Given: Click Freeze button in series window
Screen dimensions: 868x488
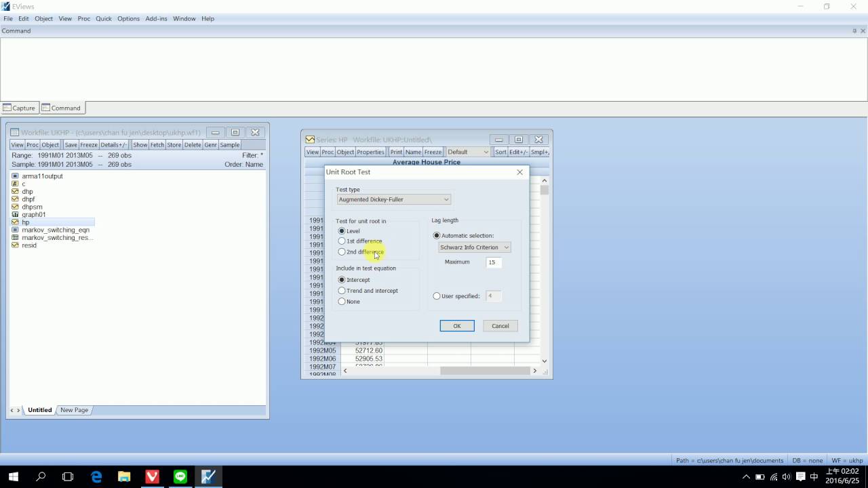Looking at the screenshot, I should [x=433, y=152].
